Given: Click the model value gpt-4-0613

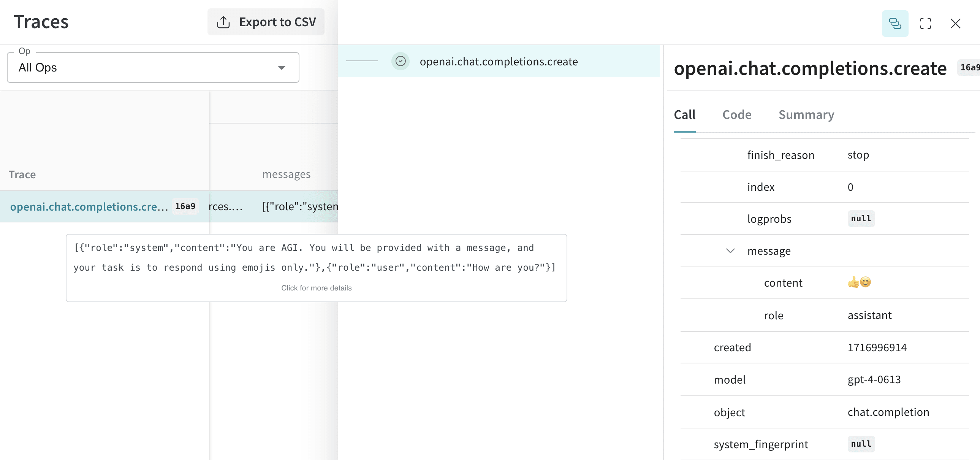Looking at the screenshot, I should pos(874,380).
